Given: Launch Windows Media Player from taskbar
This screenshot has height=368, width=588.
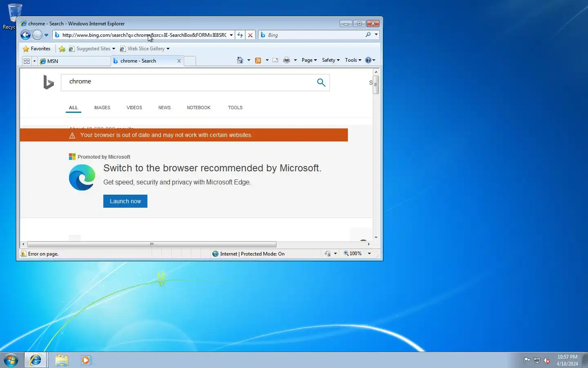Looking at the screenshot, I should pos(86,360).
